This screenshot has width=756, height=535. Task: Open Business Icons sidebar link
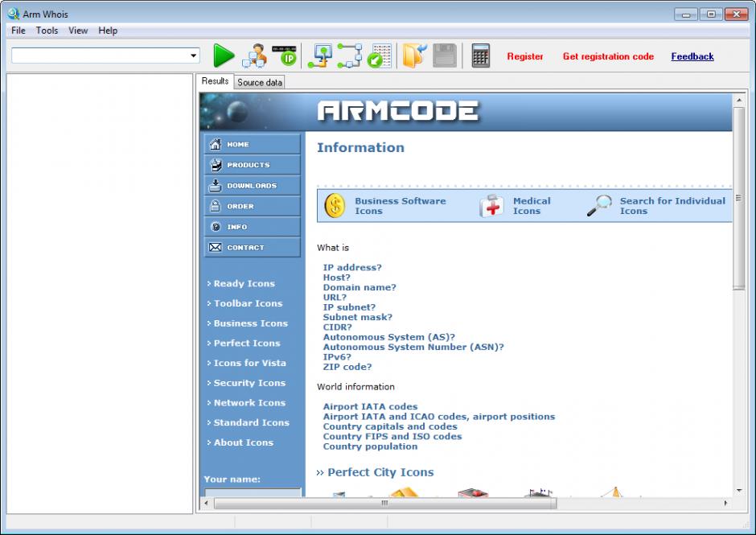(251, 323)
